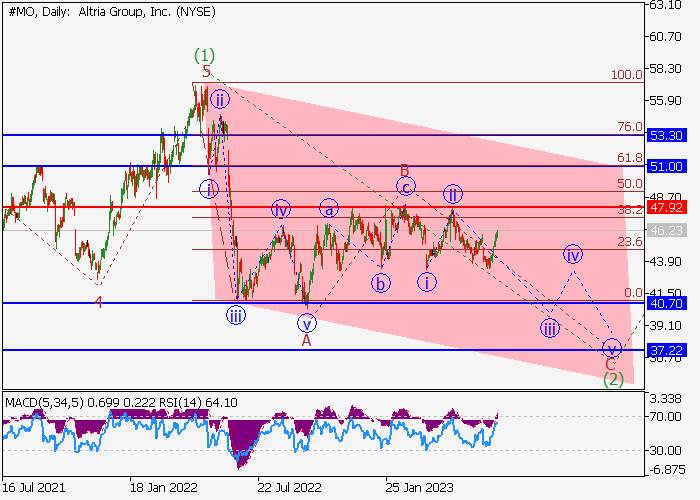
Task: Click circled 'iv' marker left of circled 'a'
Action: click(281, 209)
